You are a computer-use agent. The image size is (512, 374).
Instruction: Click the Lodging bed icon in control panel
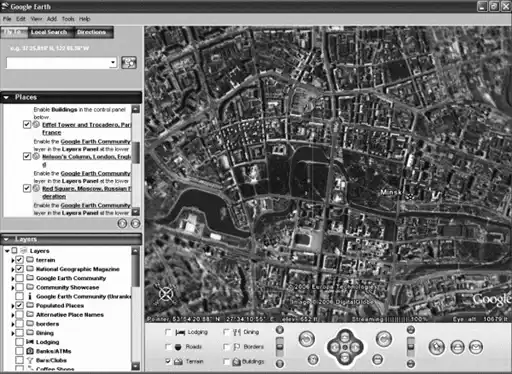tap(180, 332)
